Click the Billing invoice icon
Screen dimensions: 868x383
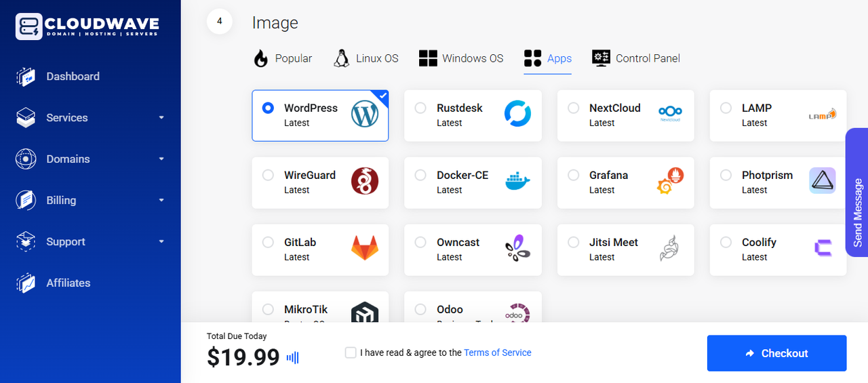coord(26,201)
